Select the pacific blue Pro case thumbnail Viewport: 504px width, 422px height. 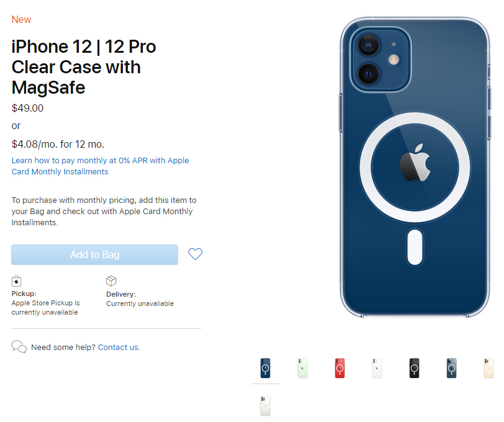pos(452,369)
